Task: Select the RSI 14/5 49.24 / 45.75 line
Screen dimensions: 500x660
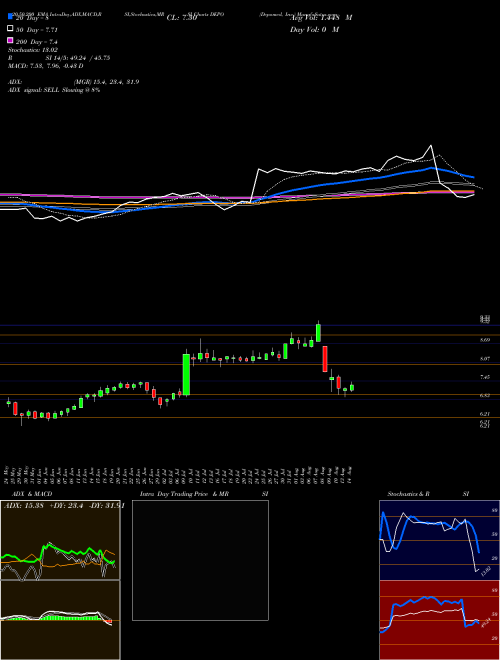Action: (59, 58)
